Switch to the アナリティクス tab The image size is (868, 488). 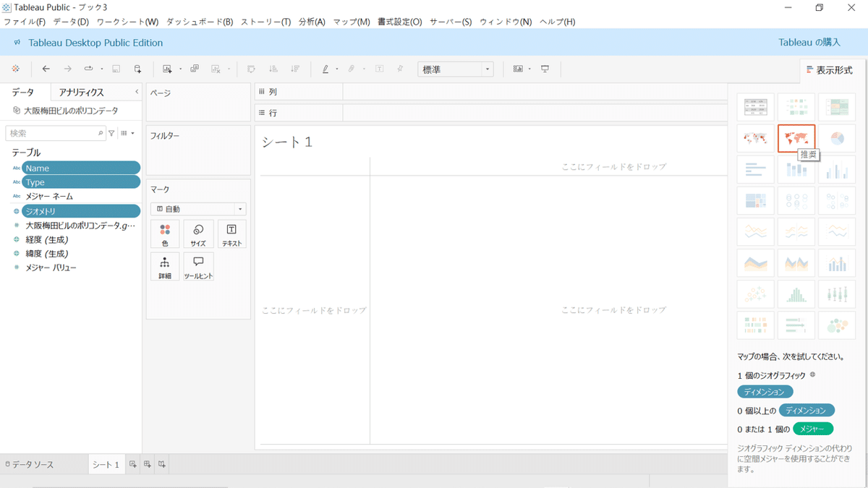click(82, 93)
